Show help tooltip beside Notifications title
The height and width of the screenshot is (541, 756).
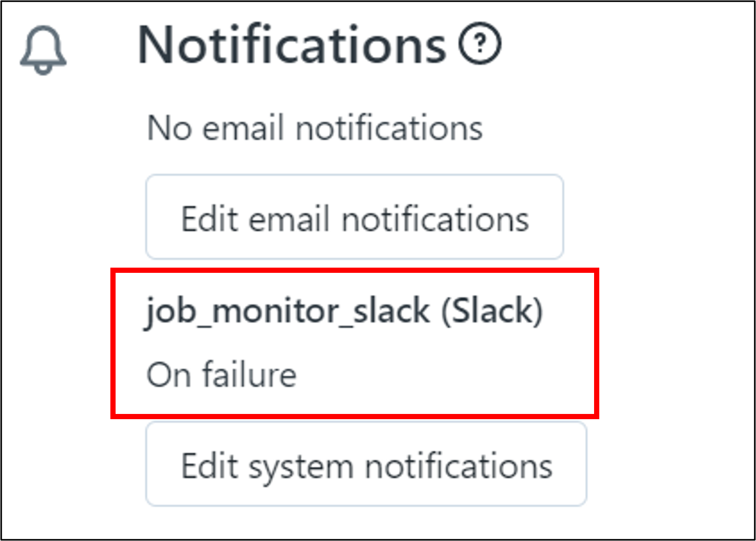pyautogui.click(x=480, y=43)
